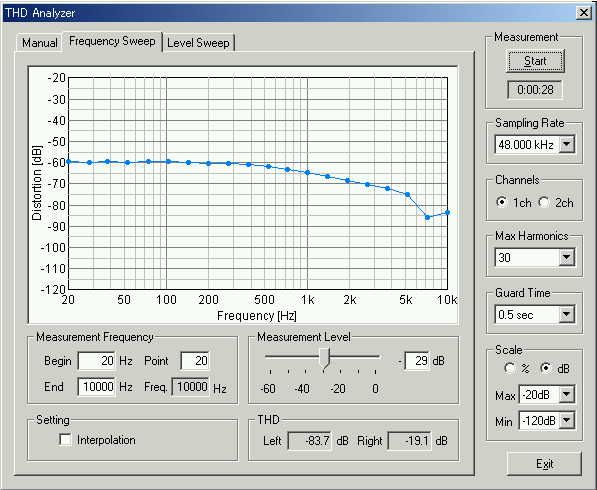This screenshot has height=490, width=597.
Task: Click the Measurement Level slider thumb
Action: tap(324, 358)
